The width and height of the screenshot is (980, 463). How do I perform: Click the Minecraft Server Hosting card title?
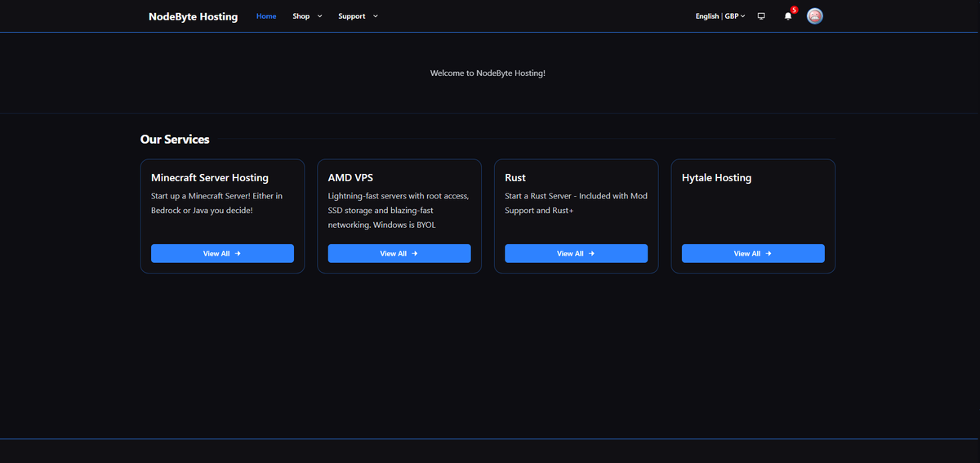coord(210,178)
